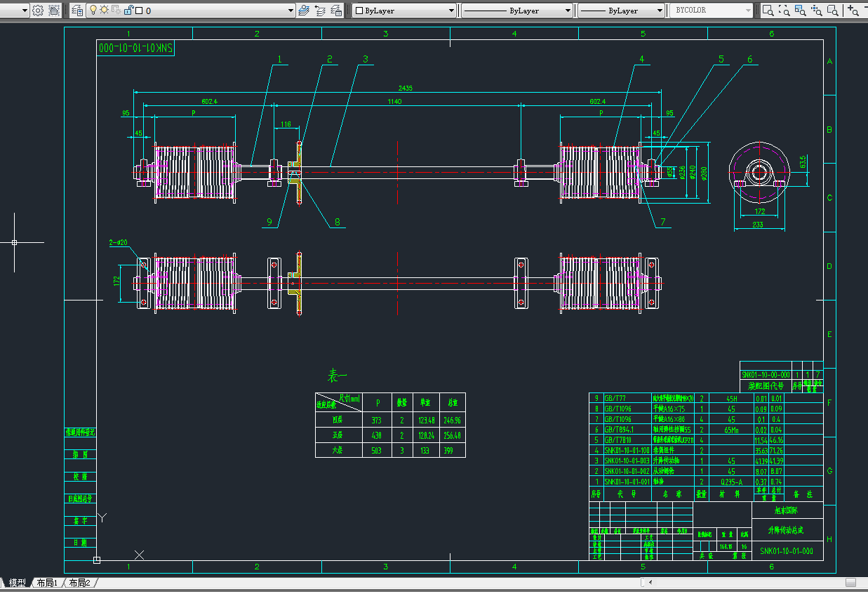Select the Zoom Scale tool
Screen dimensions: 868x601
pyautogui.click(x=801, y=11)
